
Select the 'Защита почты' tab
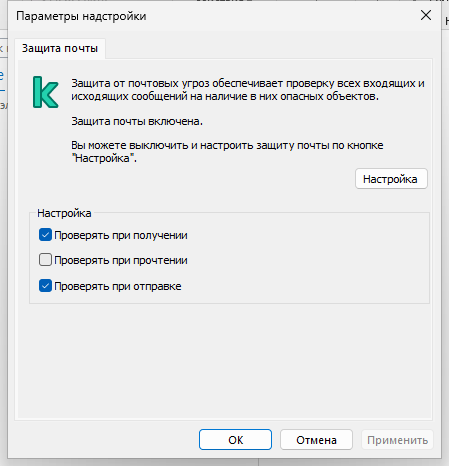tap(60, 49)
